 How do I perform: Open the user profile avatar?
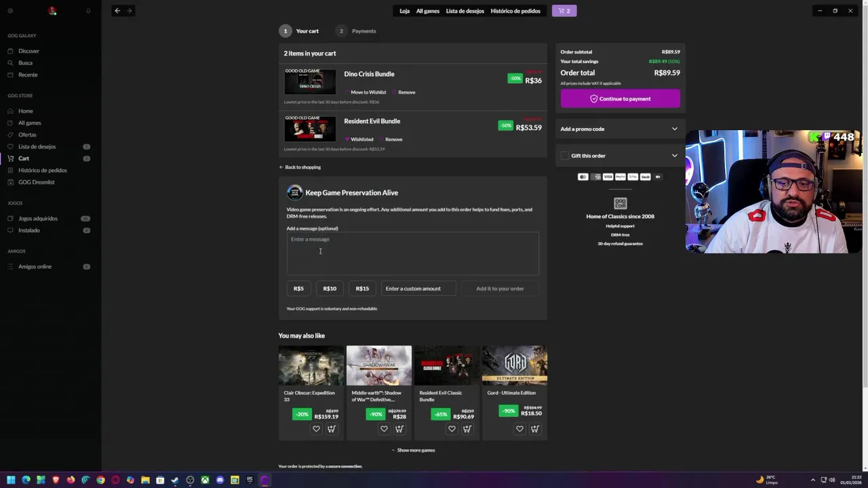coord(52,11)
